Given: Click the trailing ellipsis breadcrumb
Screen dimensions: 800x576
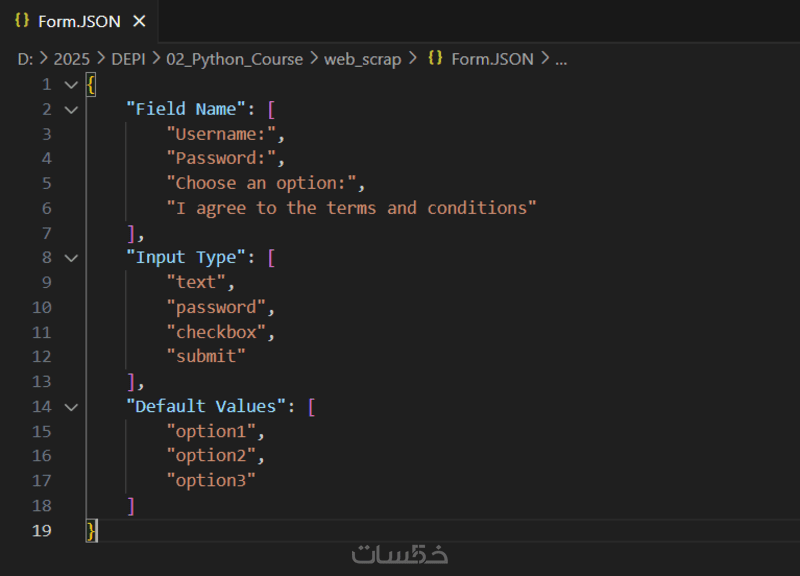Looking at the screenshot, I should 560,59.
